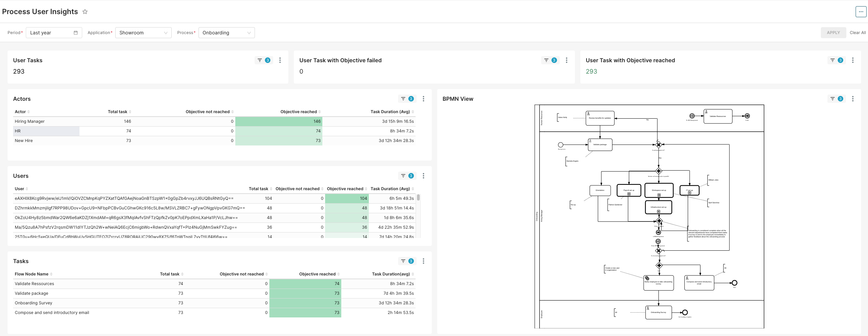Click Validate package node in BPMN diagram
The image size is (868, 336).
click(600, 144)
